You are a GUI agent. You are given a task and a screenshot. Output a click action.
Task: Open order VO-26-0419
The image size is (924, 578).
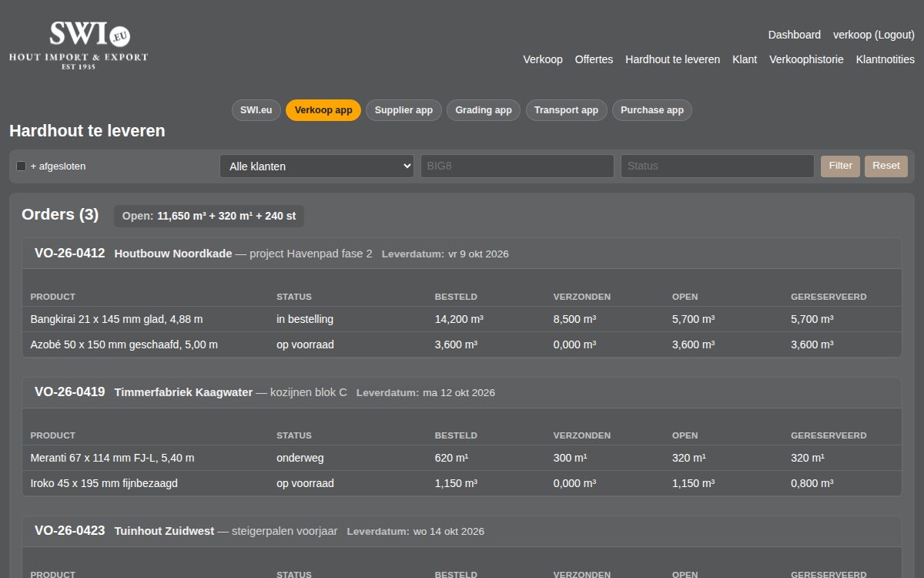pos(70,391)
